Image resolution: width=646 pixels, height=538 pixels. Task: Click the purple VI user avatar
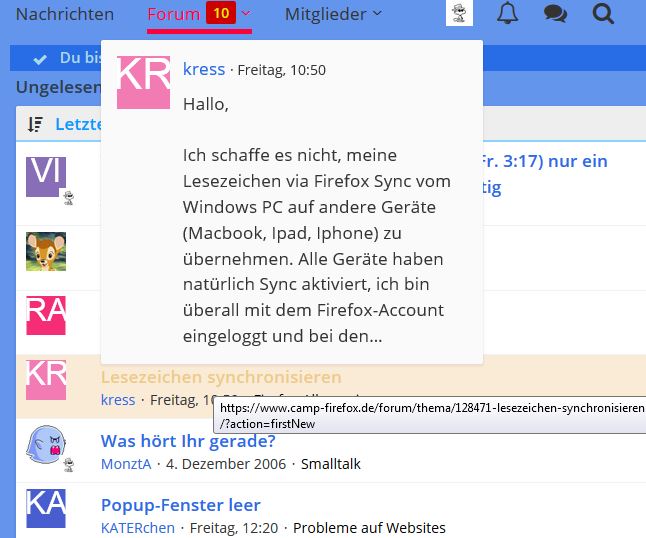pyautogui.click(x=45, y=176)
